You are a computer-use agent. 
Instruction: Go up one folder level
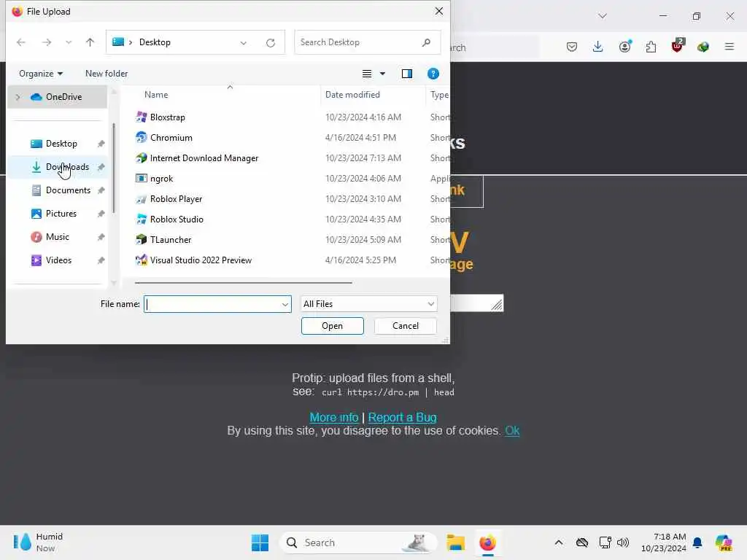90,42
